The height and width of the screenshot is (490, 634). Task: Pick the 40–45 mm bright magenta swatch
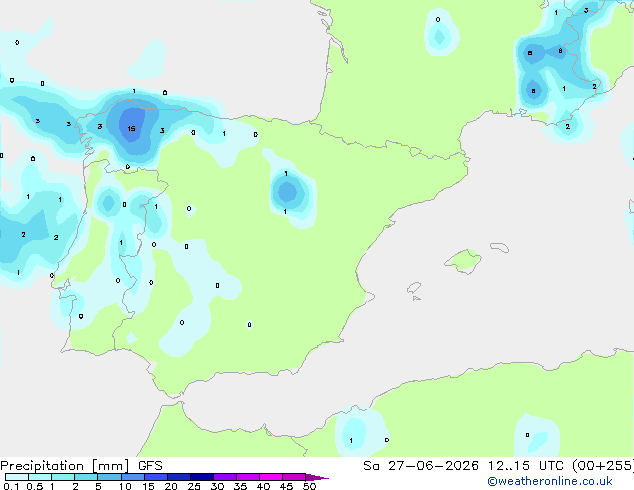[271, 477]
